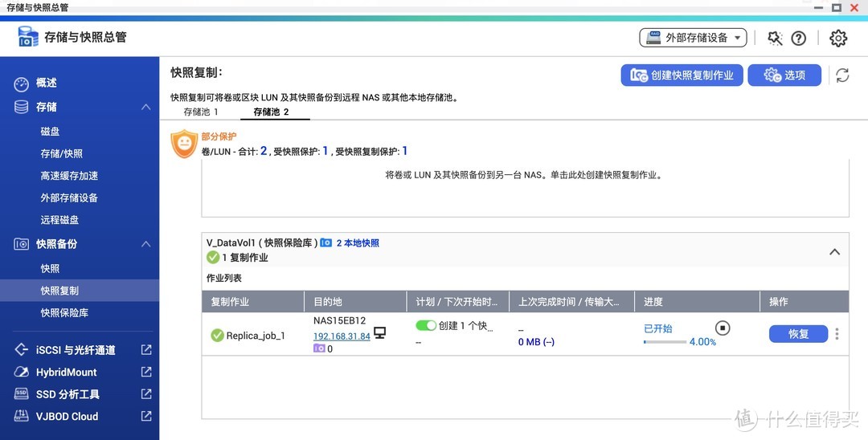The height and width of the screenshot is (440, 868).
Task: Click the NAS15EB12 destination name
Action: (339, 320)
